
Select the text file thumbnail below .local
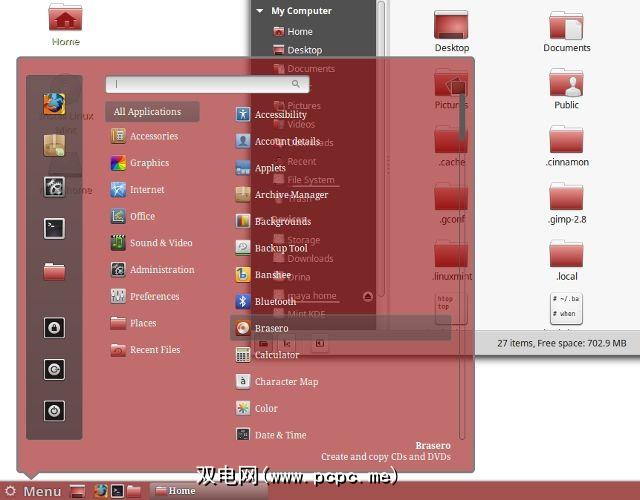[566, 309]
